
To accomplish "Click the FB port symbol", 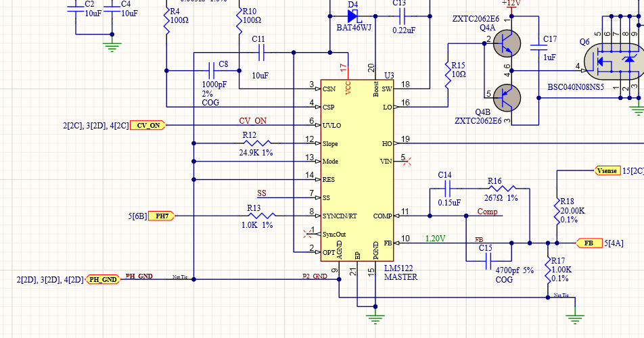I will click(589, 243).
